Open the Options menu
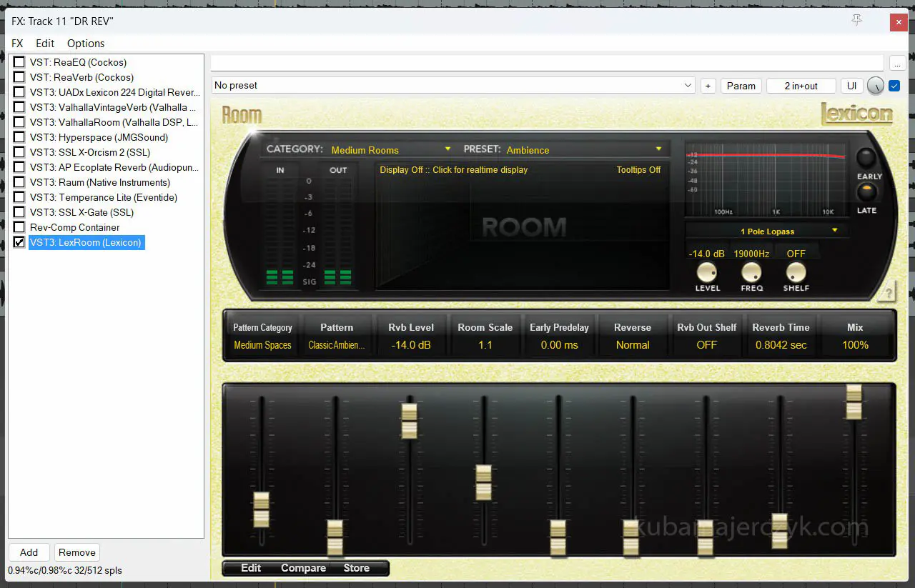The width and height of the screenshot is (915, 588). click(86, 44)
